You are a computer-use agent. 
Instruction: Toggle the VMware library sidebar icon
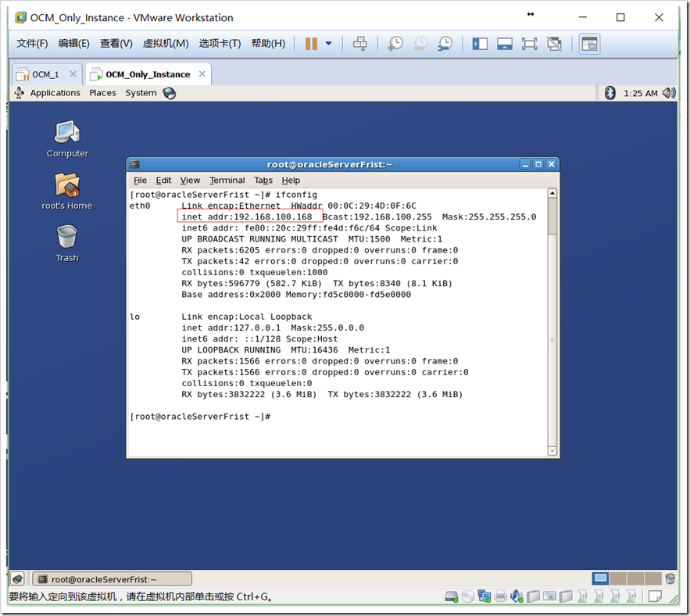click(x=480, y=44)
